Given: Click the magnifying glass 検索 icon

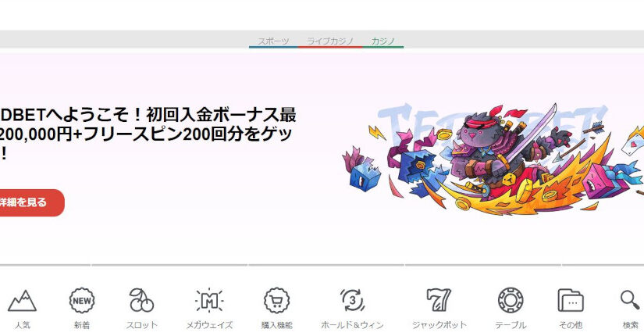Looking at the screenshot, I should pos(629,300).
